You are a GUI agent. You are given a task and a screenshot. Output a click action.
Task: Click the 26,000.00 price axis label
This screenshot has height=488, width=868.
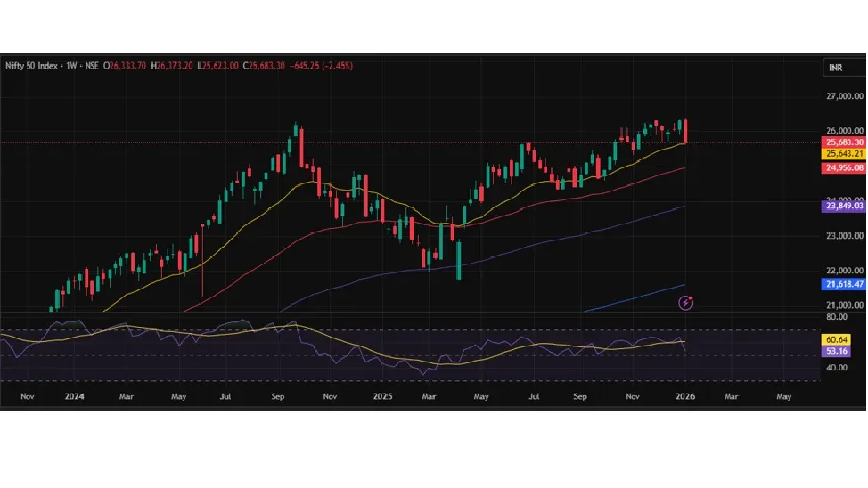coord(845,131)
